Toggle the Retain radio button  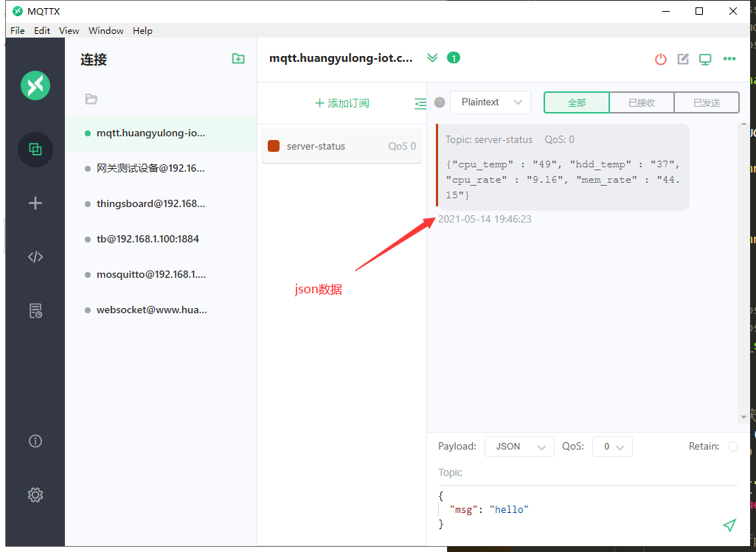(x=732, y=447)
